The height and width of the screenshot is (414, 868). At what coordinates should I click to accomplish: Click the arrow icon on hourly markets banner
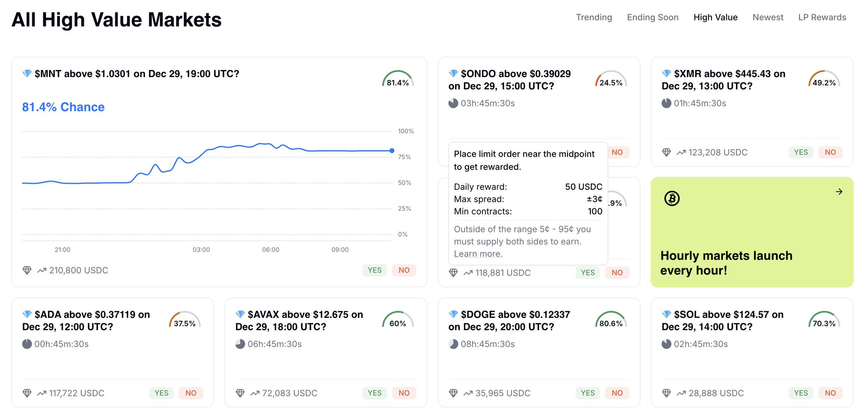point(839,192)
